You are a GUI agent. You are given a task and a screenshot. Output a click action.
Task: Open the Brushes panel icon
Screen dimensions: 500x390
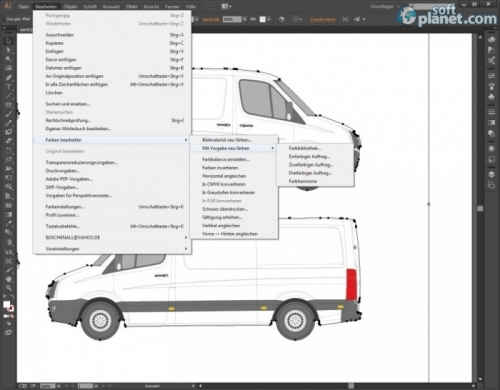(x=491, y=86)
